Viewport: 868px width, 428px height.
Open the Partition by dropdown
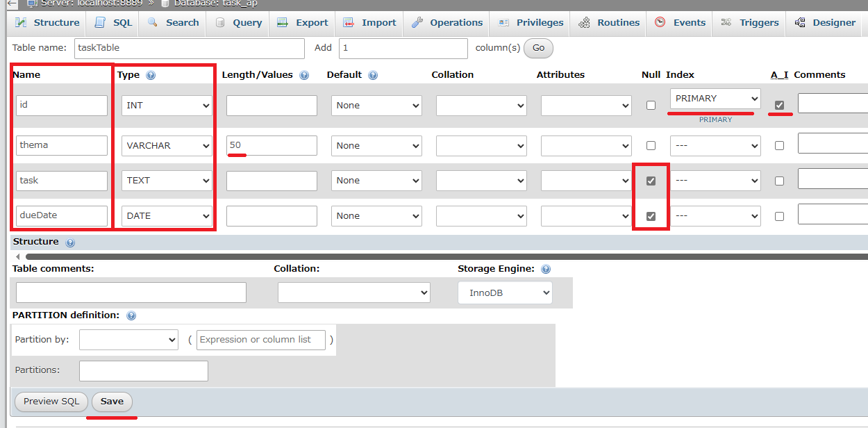pos(128,340)
